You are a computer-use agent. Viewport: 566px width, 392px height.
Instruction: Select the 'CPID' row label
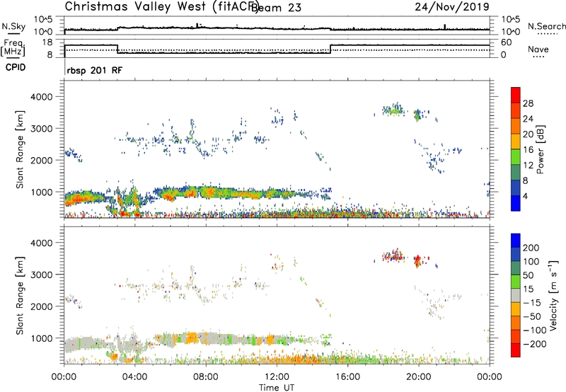coord(16,67)
